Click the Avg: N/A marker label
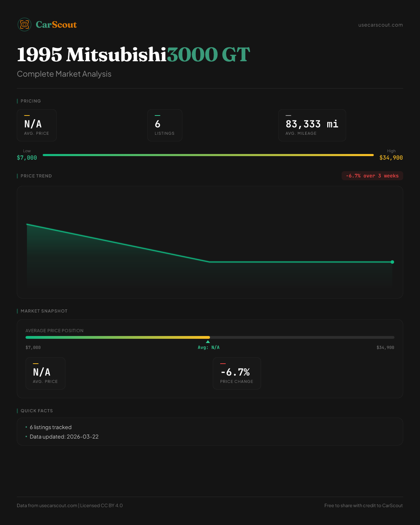This screenshot has height=525, width=420. point(209,348)
